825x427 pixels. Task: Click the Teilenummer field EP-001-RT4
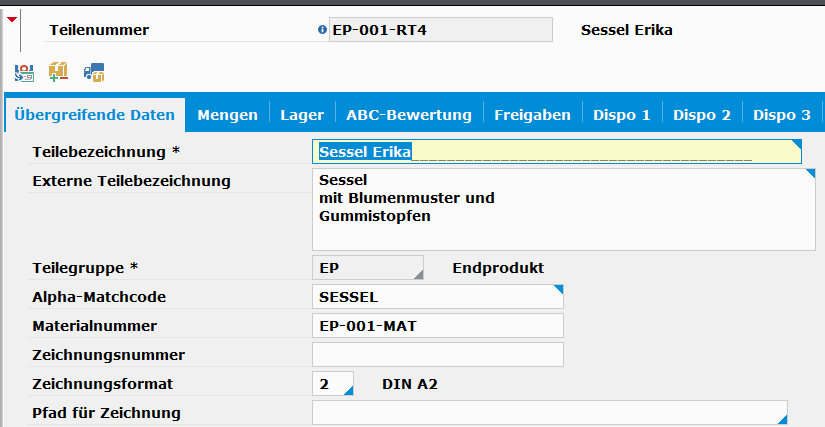pos(441,30)
